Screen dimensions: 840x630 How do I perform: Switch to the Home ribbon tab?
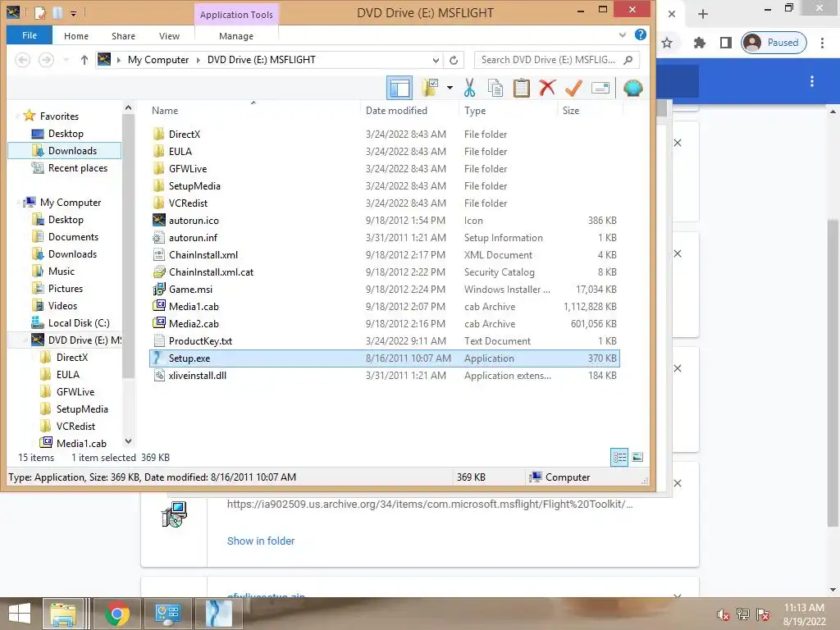[76, 36]
